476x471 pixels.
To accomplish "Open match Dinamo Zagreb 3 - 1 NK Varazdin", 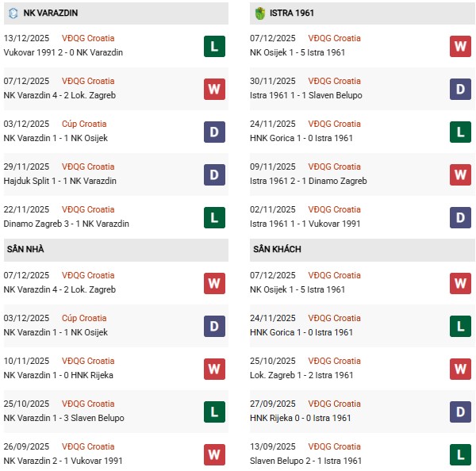I will [66, 224].
